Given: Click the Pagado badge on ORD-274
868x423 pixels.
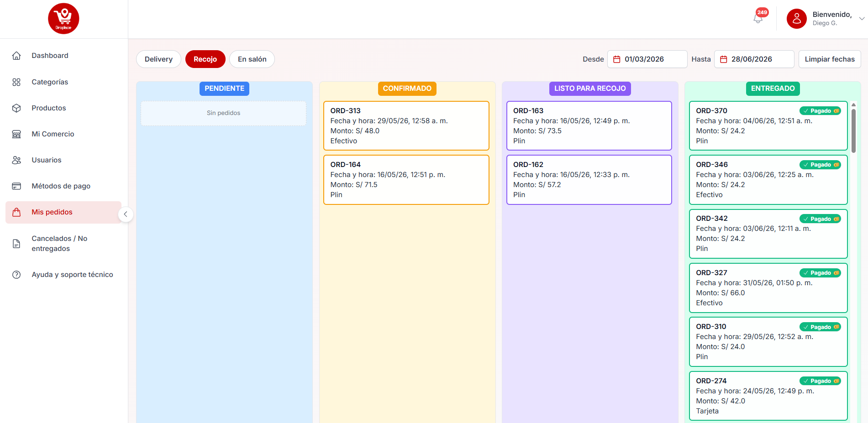Looking at the screenshot, I should [820, 381].
